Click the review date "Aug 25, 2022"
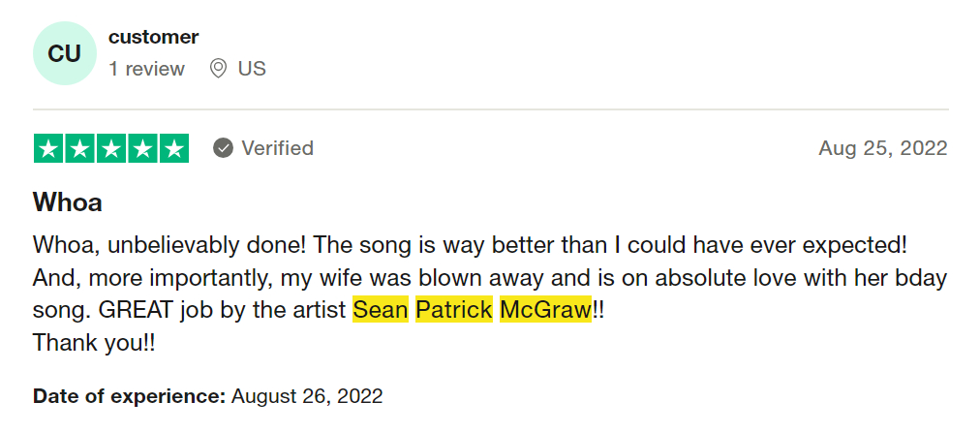Viewport: 980px width, 433px height. 882,148
